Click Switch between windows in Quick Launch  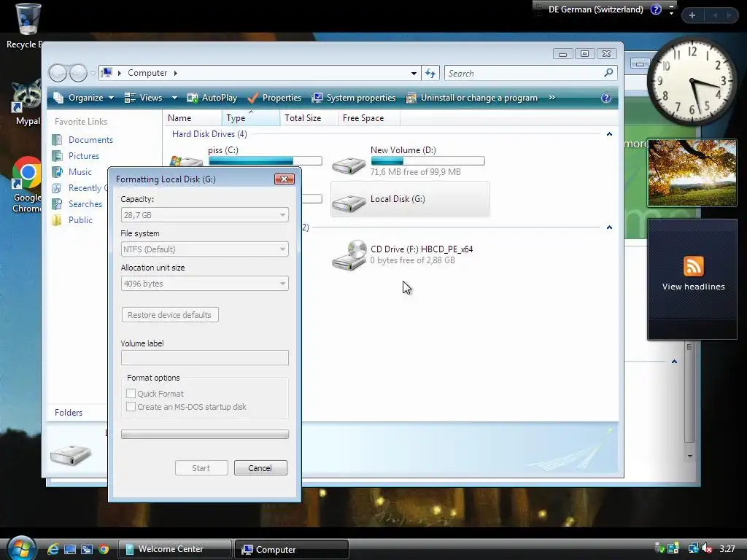point(87,549)
